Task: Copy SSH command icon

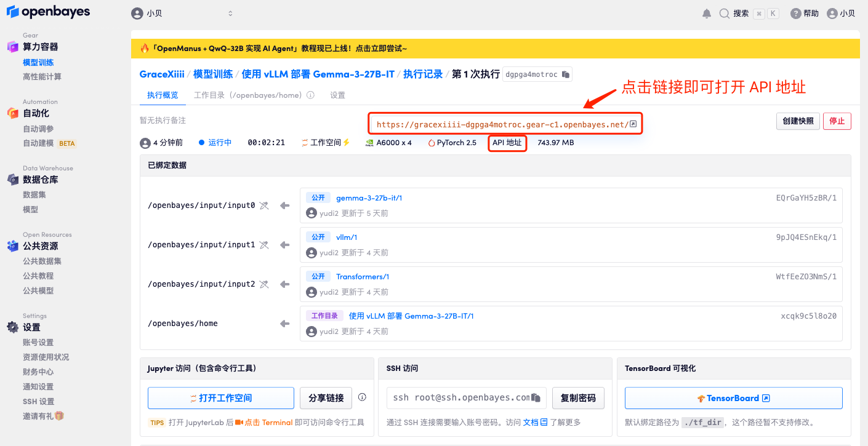Action: [536, 397]
